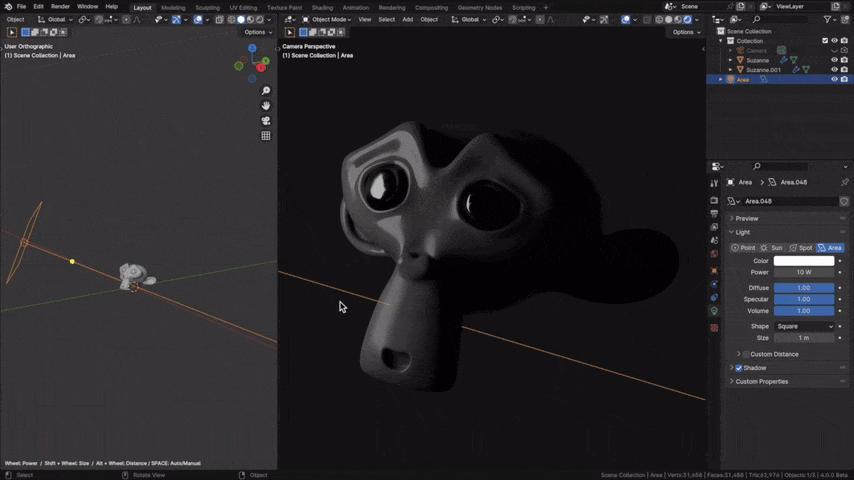Hide Area light via eye icon

834,80
